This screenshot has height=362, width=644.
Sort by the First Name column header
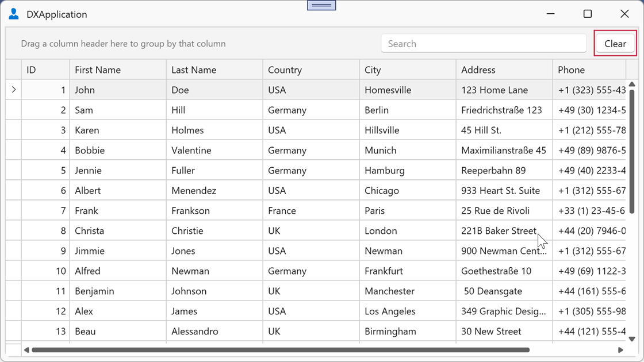118,70
